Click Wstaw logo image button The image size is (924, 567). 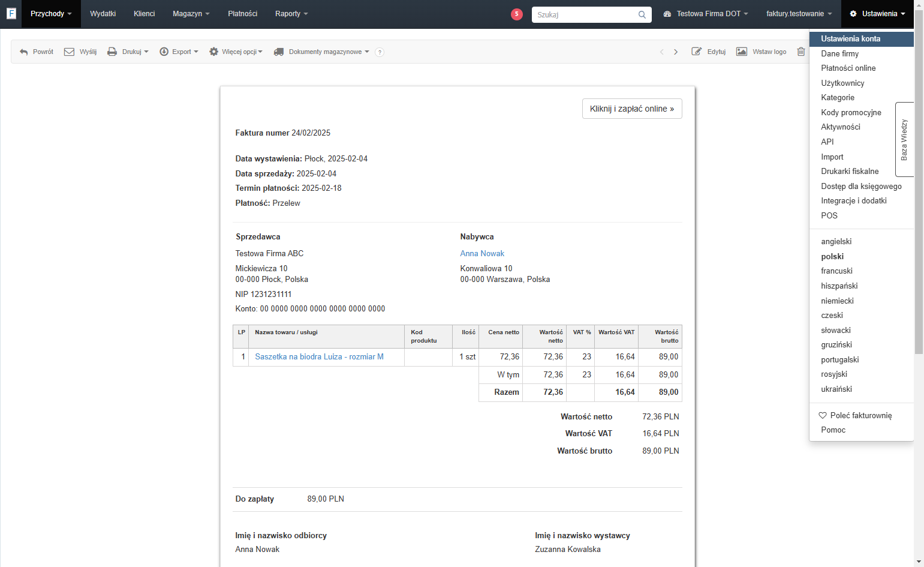(x=762, y=52)
